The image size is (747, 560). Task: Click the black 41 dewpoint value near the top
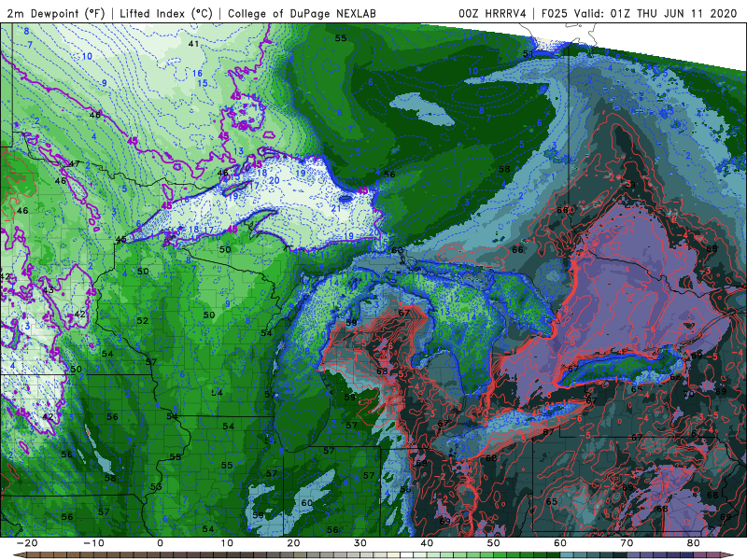pos(193,44)
